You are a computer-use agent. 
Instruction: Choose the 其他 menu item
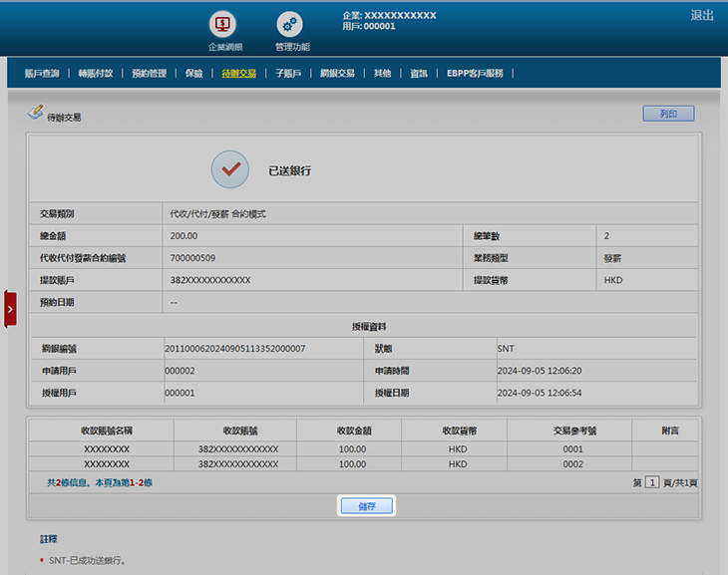coord(382,73)
